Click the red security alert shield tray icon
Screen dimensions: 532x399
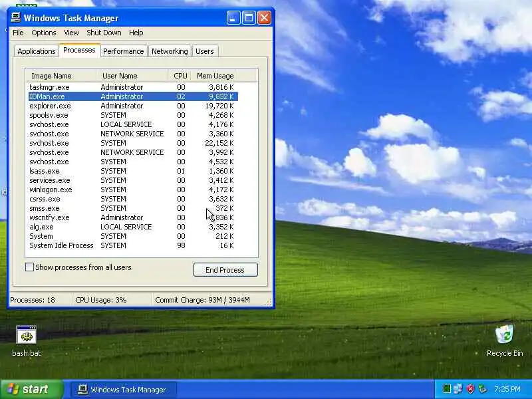click(x=470, y=389)
